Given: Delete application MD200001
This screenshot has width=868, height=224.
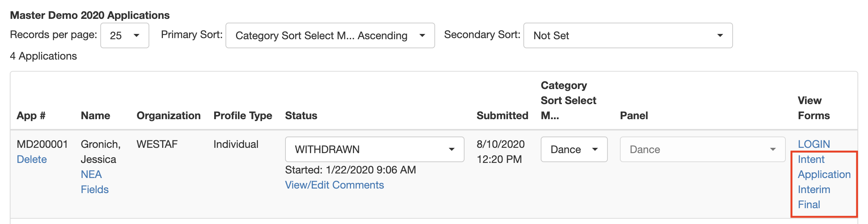Looking at the screenshot, I should (x=32, y=160).
